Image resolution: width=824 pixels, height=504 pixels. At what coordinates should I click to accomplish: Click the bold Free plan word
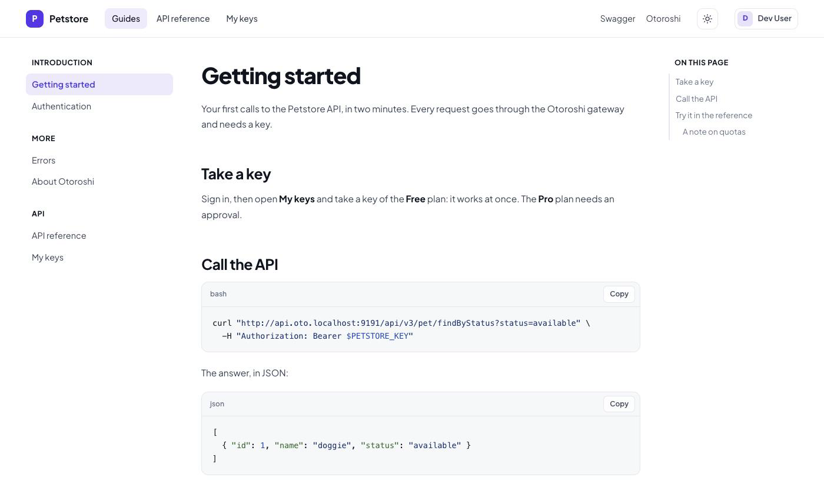point(416,199)
